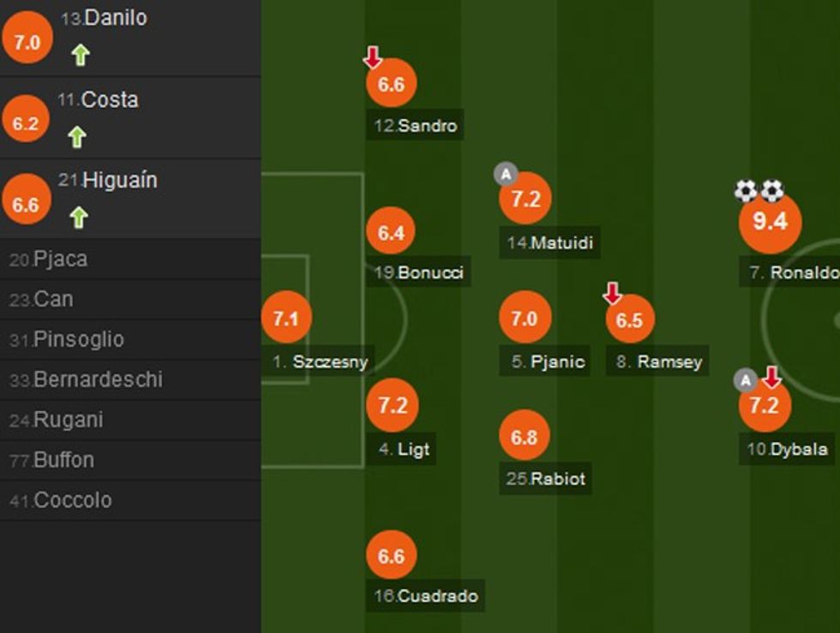This screenshot has width=840, height=633.
Task: Click Pjanic's 7.0 rating badge
Action: [x=525, y=317]
